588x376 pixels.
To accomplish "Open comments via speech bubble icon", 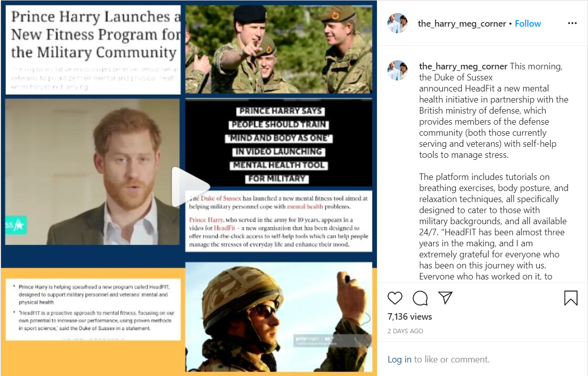I will (x=420, y=298).
